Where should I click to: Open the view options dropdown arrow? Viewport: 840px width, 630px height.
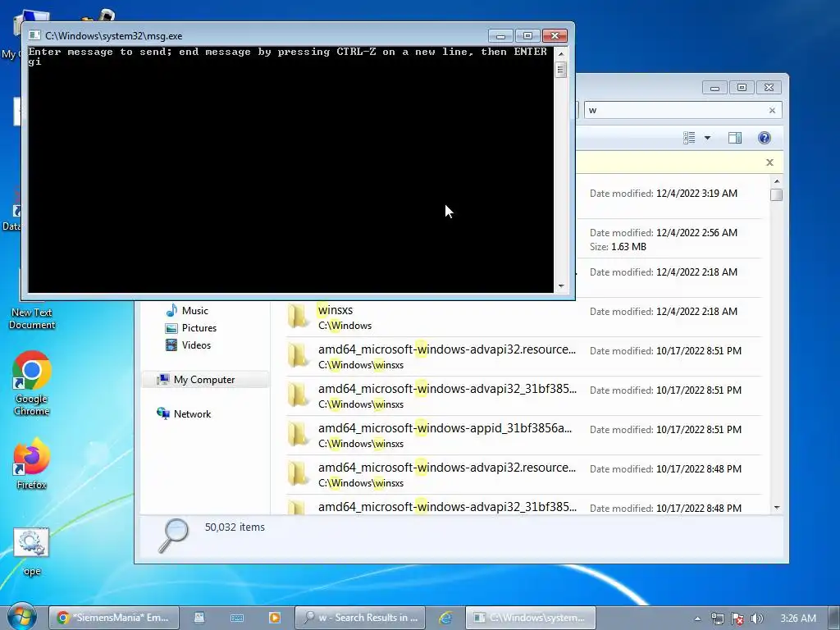pyautogui.click(x=707, y=138)
